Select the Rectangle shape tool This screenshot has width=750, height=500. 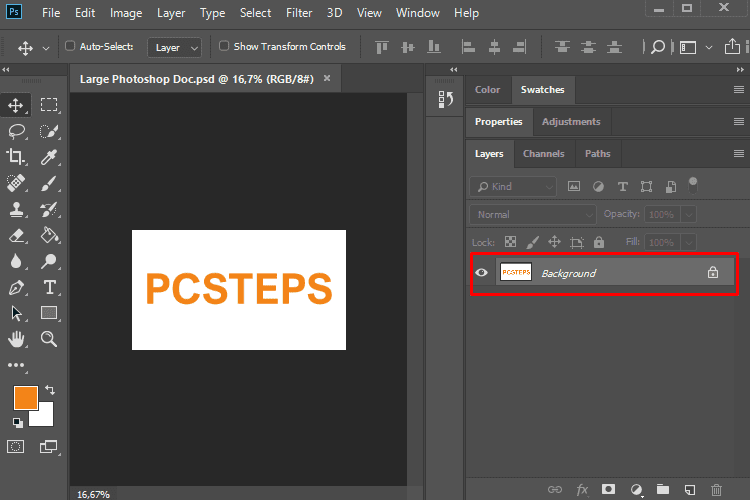49,313
